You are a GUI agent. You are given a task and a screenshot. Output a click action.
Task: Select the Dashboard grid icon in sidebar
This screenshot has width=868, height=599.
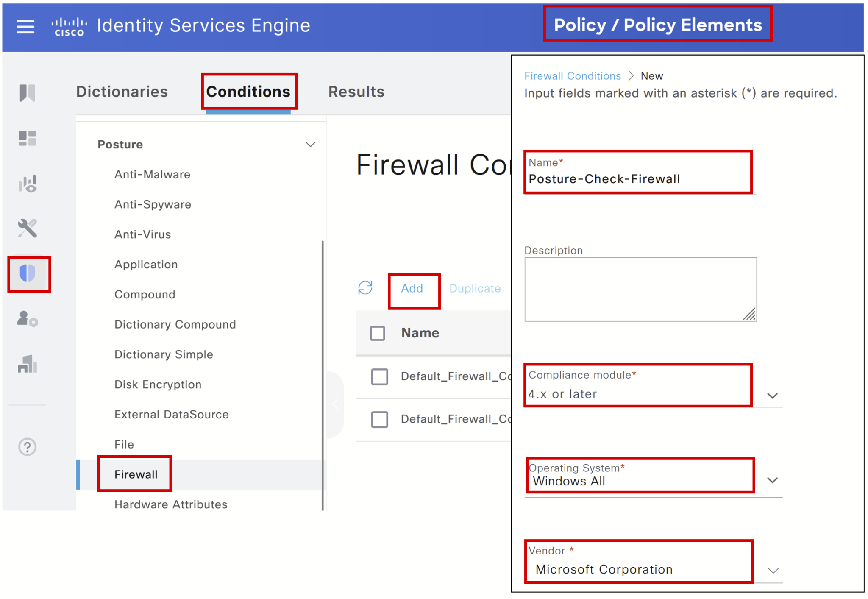[27, 138]
